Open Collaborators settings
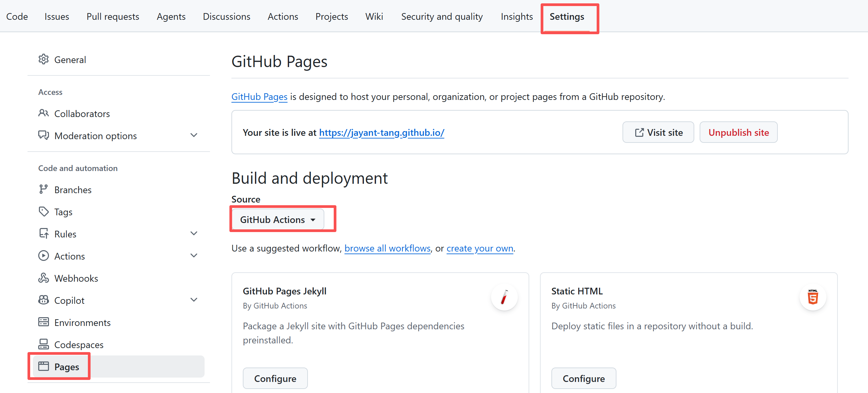 [118, 113]
